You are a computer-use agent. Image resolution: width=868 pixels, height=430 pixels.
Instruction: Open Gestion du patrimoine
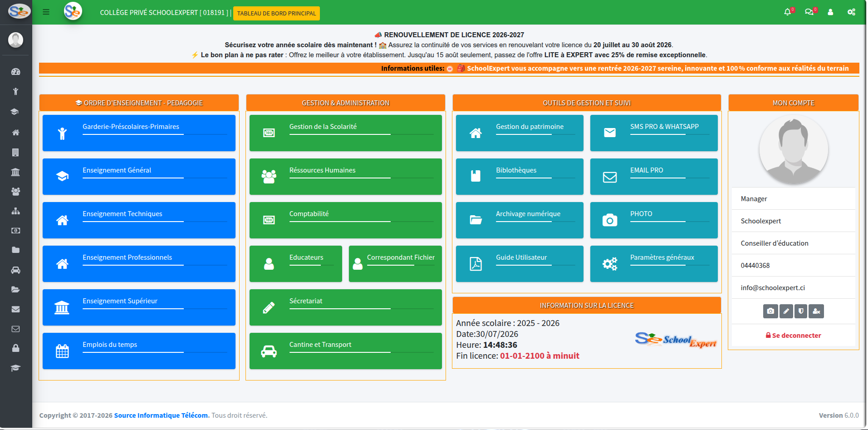[x=520, y=133]
